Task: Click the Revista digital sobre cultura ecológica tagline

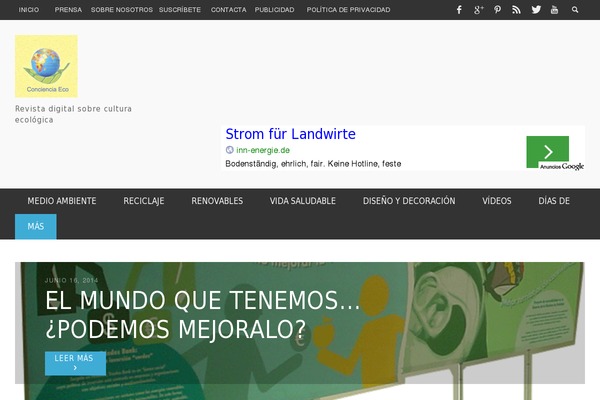Action: click(x=73, y=114)
